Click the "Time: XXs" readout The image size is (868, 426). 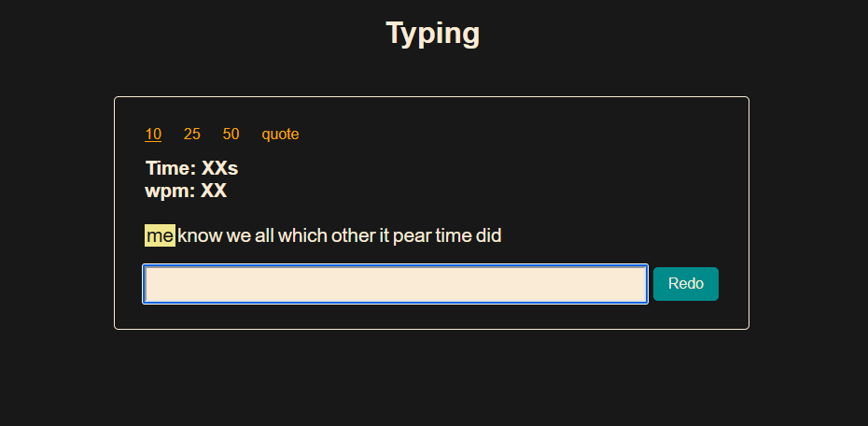pyautogui.click(x=191, y=169)
